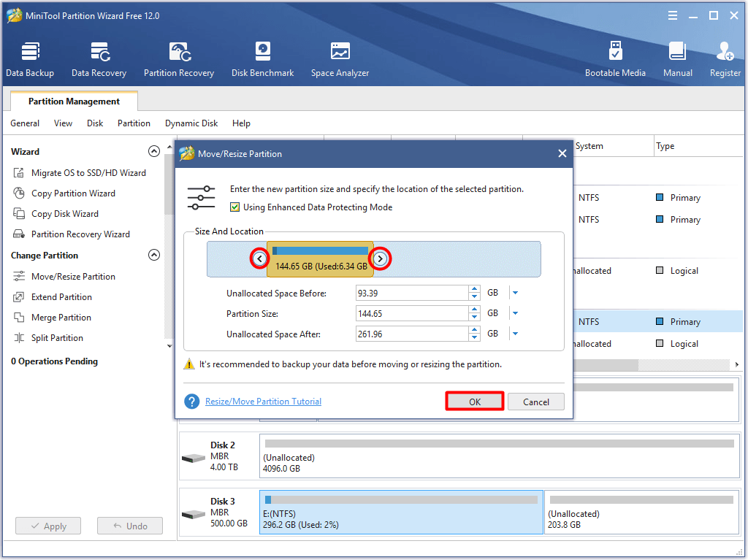Image resolution: width=748 pixels, height=560 pixels.
Task: Open the Disk menu
Action: click(x=95, y=123)
